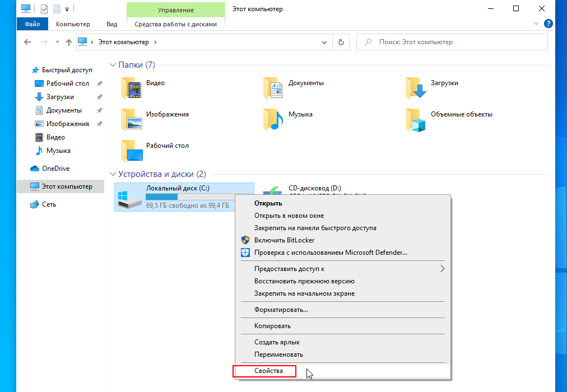This screenshot has width=567, height=392.
Task: Choose Свойства in the context menu
Action: coord(268,371)
